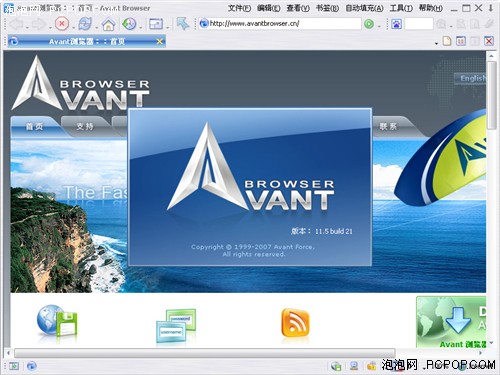Click the green play icon in status bar

14,366
